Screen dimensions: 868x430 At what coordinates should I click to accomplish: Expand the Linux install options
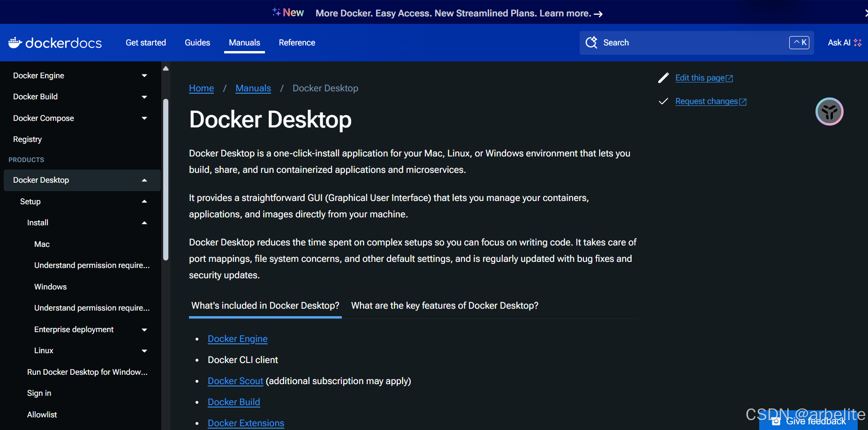coord(144,350)
